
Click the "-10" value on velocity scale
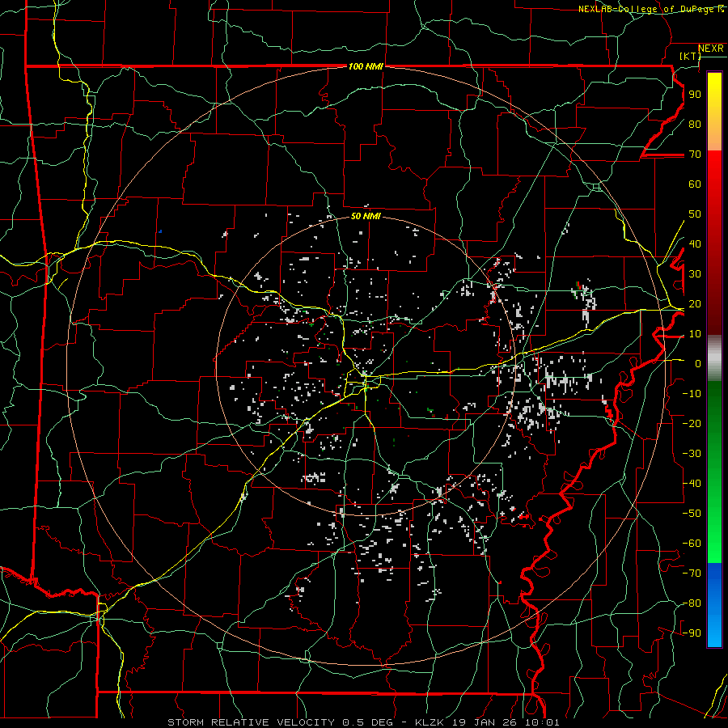pyautogui.click(x=692, y=394)
